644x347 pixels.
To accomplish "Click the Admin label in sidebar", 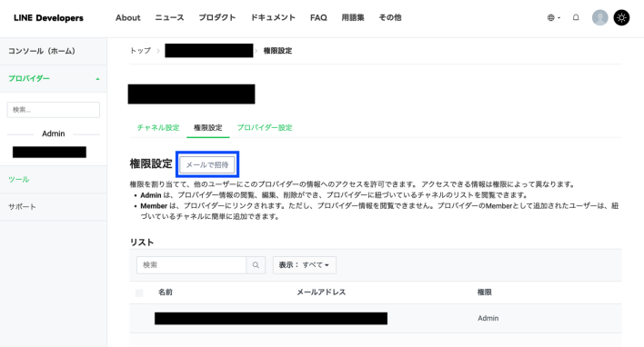I will coord(54,134).
